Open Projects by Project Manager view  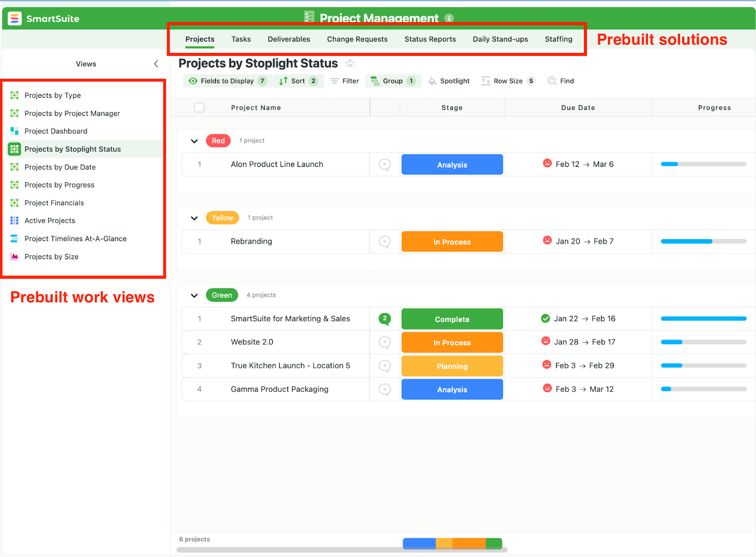coord(72,113)
